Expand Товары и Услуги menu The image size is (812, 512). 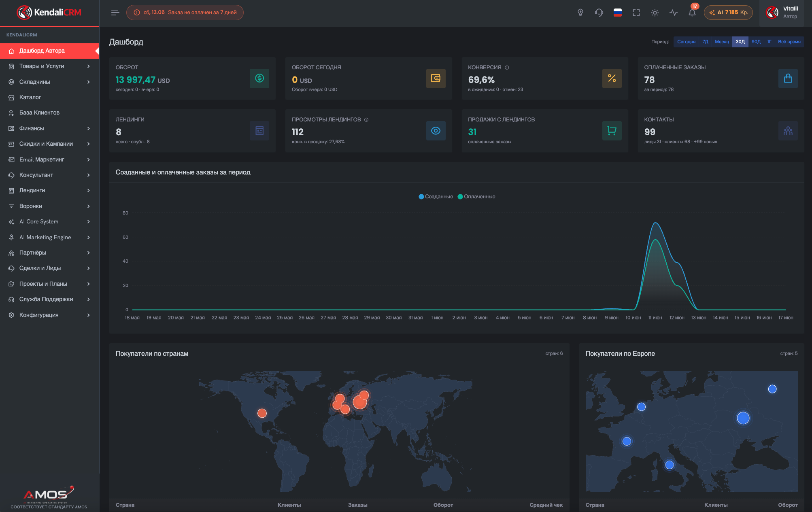[x=49, y=66]
